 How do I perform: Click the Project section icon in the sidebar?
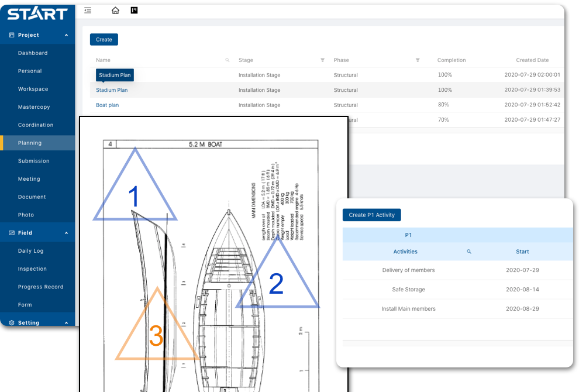pos(12,35)
